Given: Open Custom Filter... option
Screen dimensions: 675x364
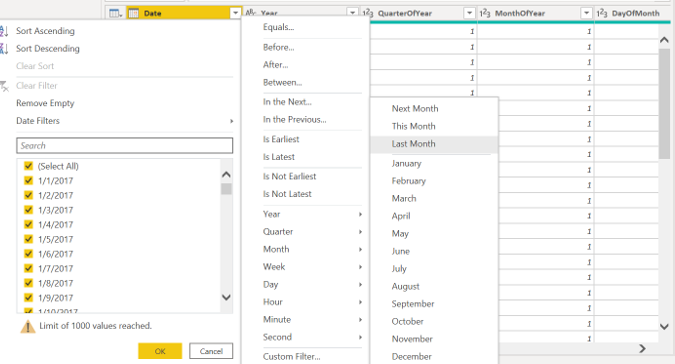Looking at the screenshot, I should click(291, 357).
